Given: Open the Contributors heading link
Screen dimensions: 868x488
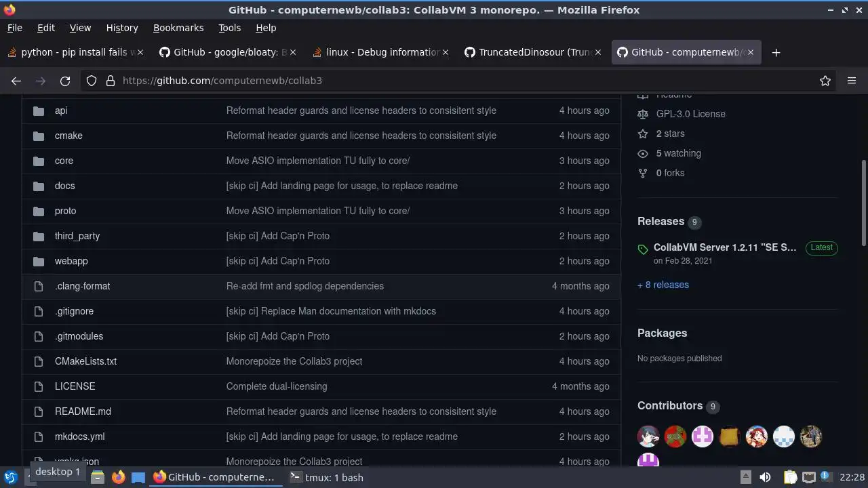Looking at the screenshot, I should pyautogui.click(x=670, y=405).
